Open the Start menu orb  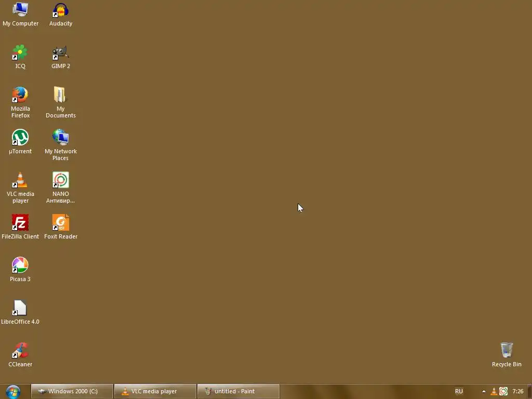[x=13, y=392]
